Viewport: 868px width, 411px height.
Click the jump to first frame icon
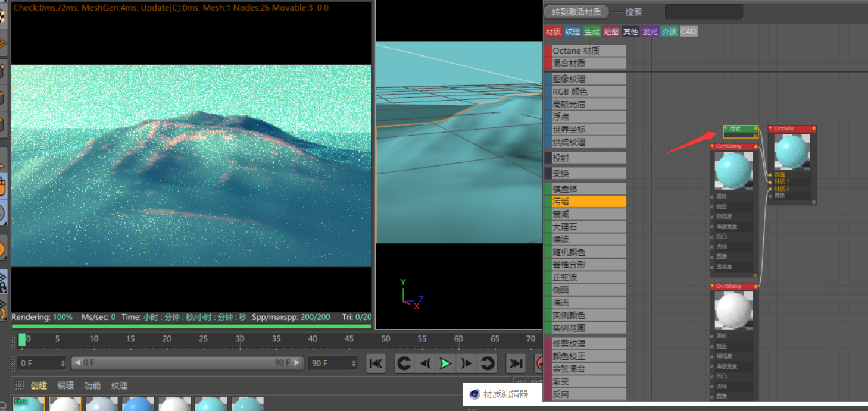click(x=376, y=363)
